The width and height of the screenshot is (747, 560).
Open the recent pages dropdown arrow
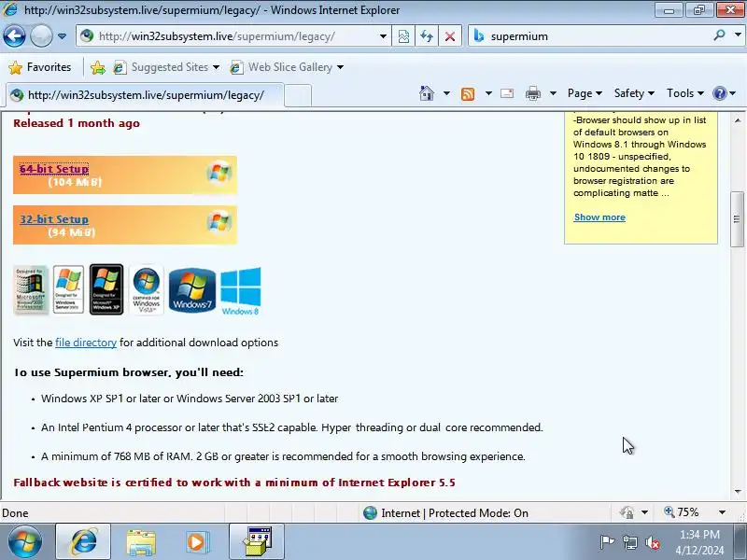click(62, 36)
